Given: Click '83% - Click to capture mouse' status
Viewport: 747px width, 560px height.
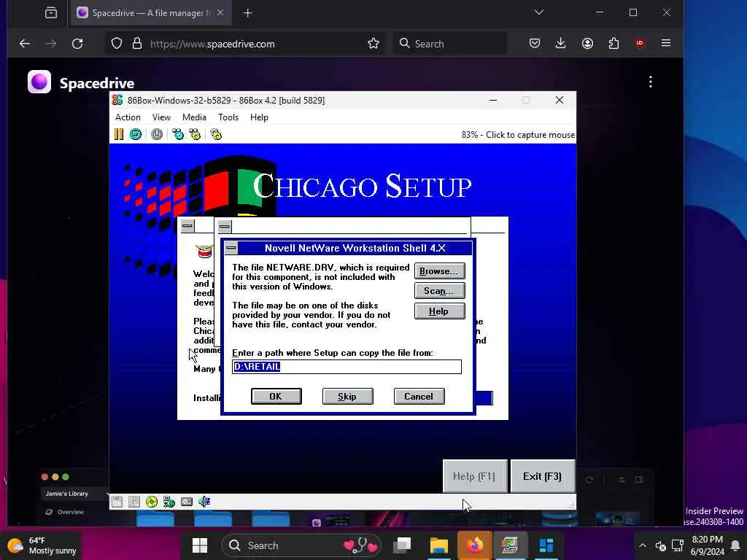Looking at the screenshot, I should (518, 135).
